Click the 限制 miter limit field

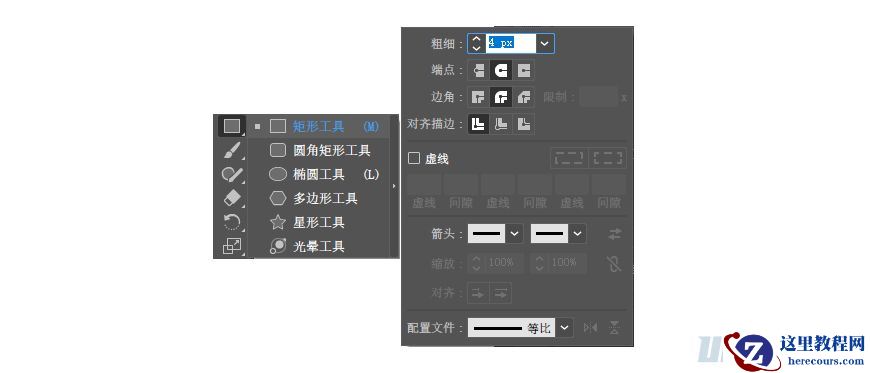(x=599, y=97)
